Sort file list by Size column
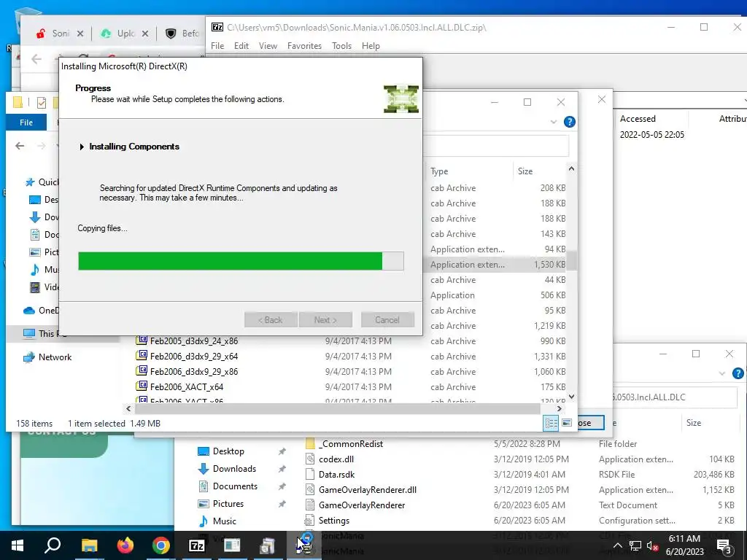Screen dimensions: 747x560 click(525, 171)
